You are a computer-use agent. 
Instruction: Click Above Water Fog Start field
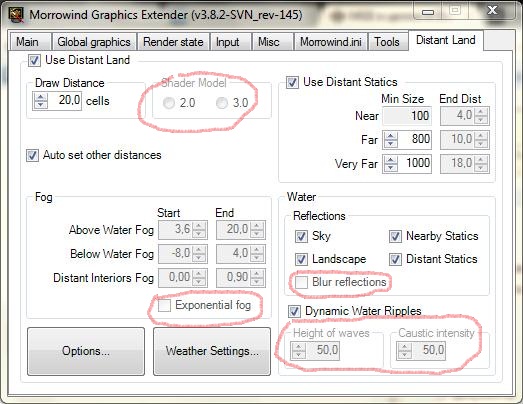tap(183, 230)
